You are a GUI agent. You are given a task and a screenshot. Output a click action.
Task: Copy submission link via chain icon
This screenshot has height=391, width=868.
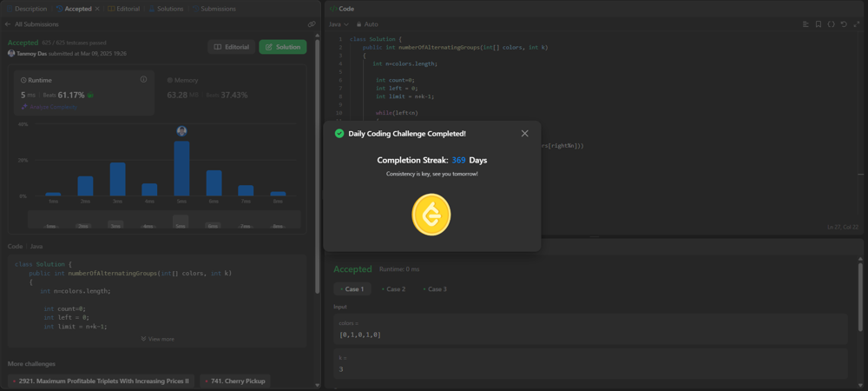[x=312, y=24]
